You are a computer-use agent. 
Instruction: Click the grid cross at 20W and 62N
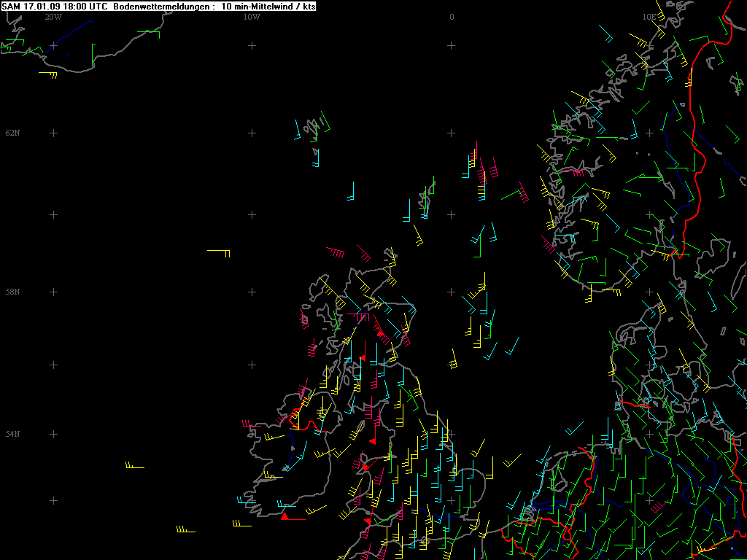(x=53, y=133)
